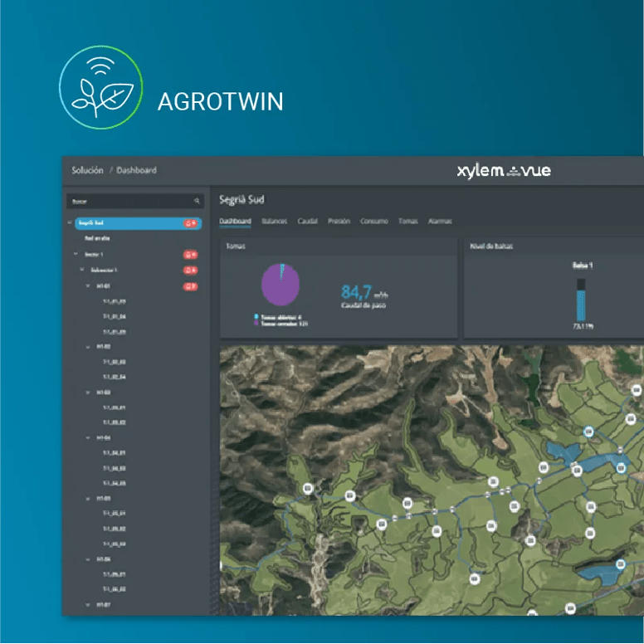Collapse the Segrià Sud tree node
The image size is (644, 644).
coord(70,222)
